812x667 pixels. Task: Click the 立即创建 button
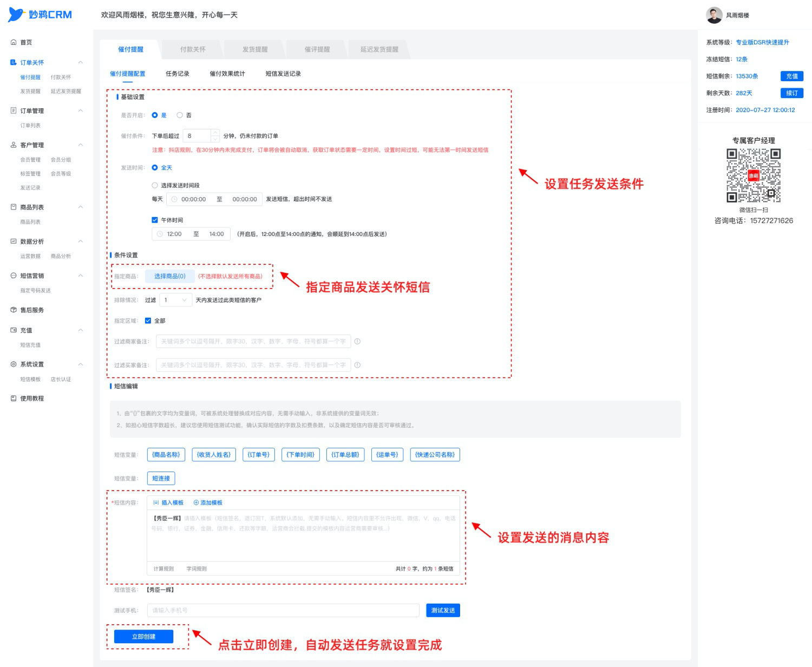(x=143, y=637)
